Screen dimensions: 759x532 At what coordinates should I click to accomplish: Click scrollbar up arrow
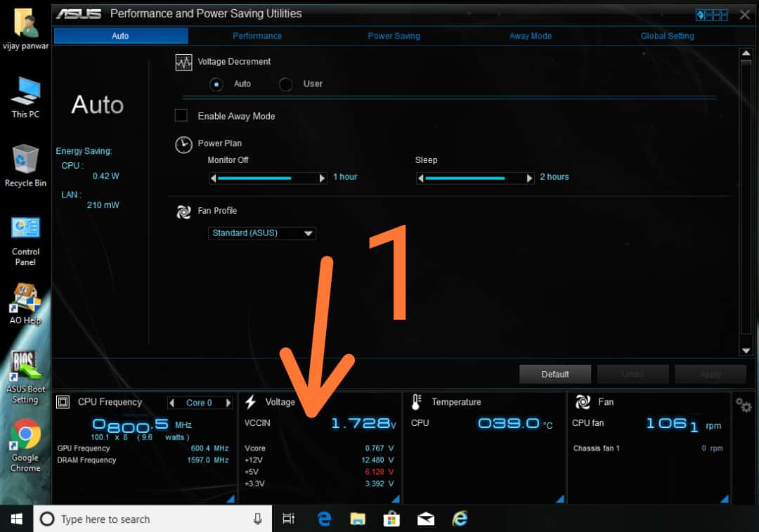pyautogui.click(x=746, y=53)
